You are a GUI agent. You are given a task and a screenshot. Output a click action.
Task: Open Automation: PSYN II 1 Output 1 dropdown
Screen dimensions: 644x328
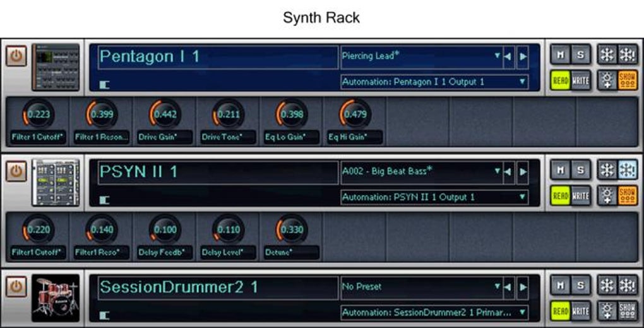click(x=434, y=197)
